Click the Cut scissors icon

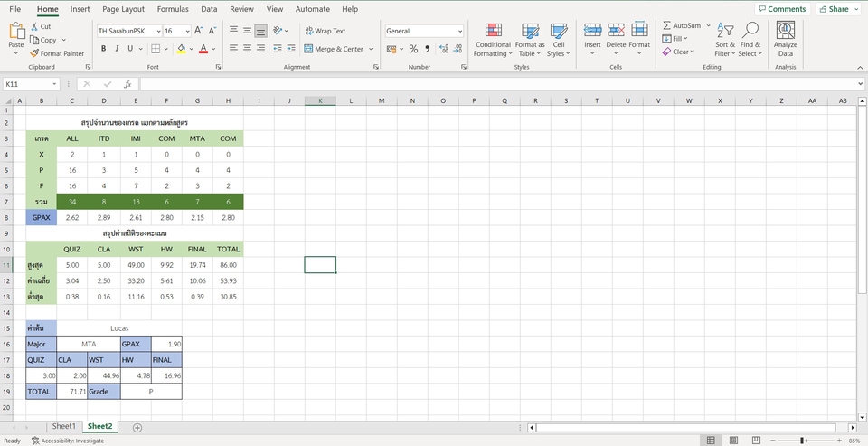click(x=34, y=26)
